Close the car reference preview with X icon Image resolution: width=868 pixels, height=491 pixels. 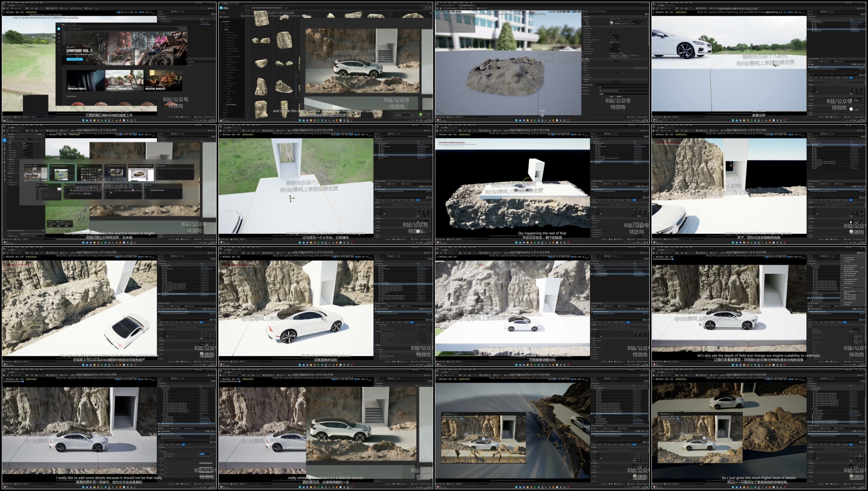tap(431, 13)
